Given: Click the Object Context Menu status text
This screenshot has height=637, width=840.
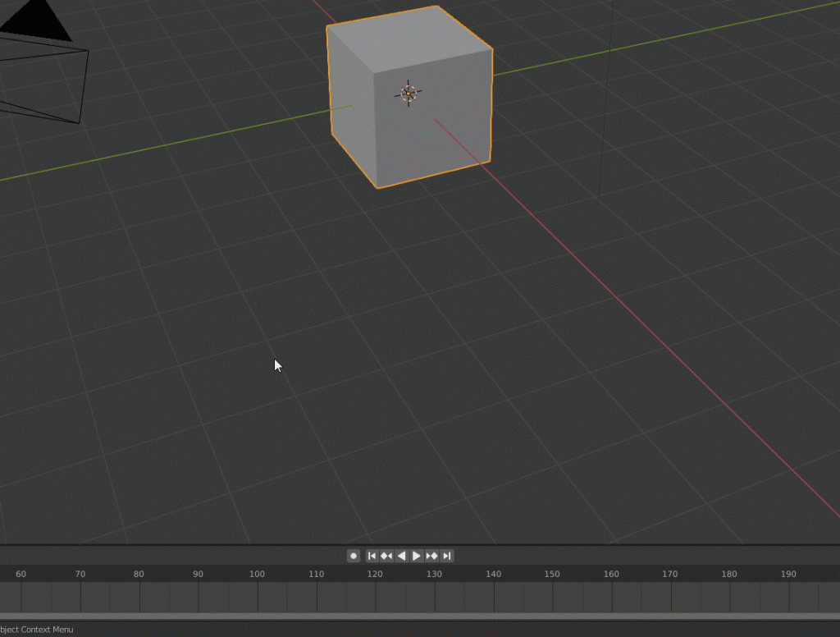Looking at the screenshot, I should 37,630.
